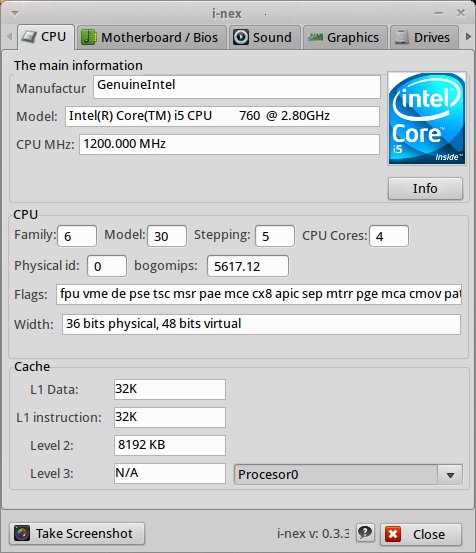Open the Sound tab
This screenshot has height=553, width=476.
pyautogui.click(x=264, y=37)
